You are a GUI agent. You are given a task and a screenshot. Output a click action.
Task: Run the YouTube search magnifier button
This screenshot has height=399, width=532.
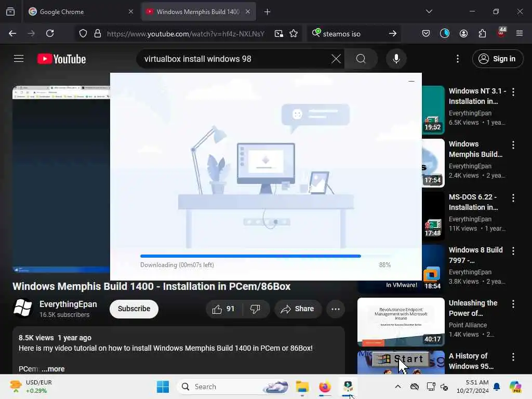[361, 59]
